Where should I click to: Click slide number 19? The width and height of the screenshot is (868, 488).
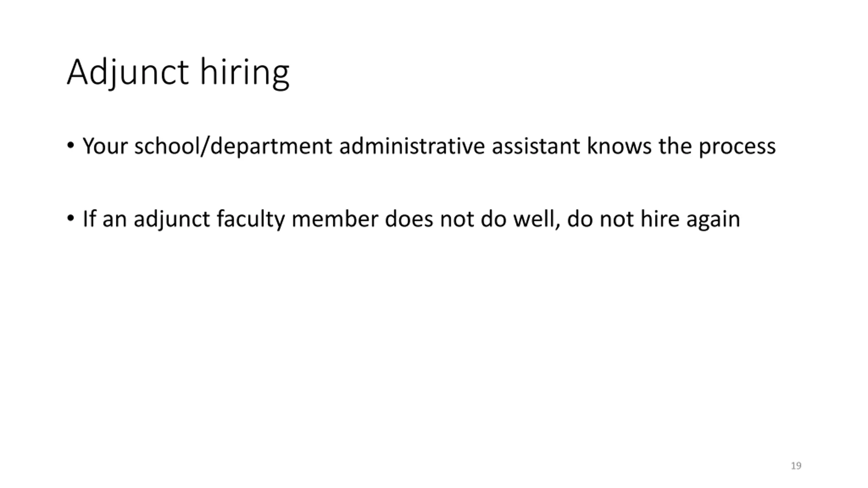click(x=796, y=466)
